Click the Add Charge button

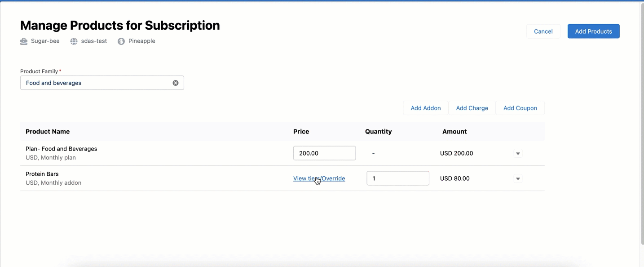click(472, 108)
